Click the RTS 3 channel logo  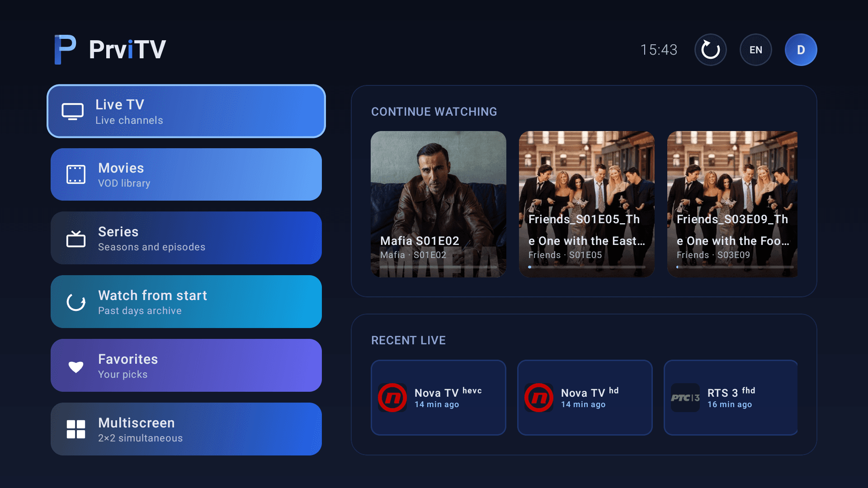tap(685, 398)
